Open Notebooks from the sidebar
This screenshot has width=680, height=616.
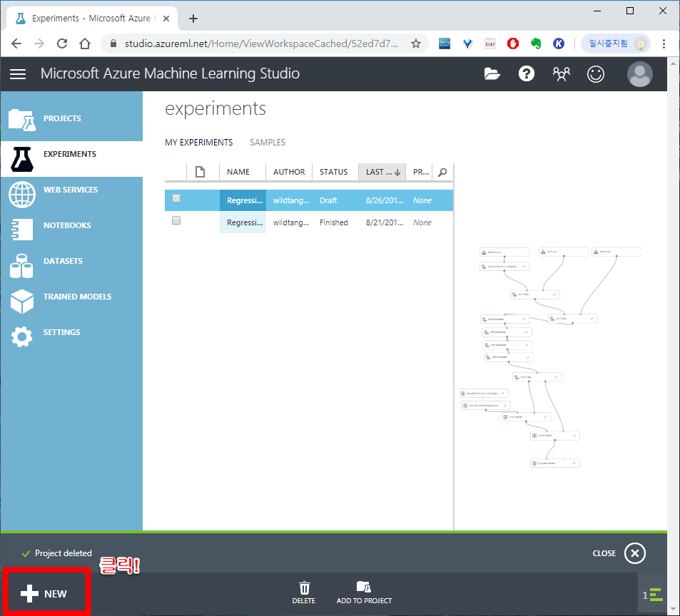pos(71,230)
